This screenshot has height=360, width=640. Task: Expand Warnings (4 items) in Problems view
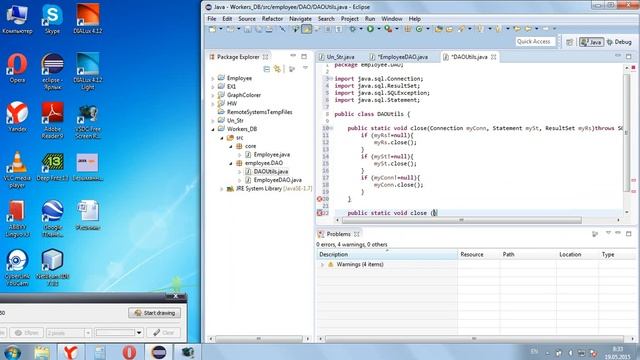click(x=322, y=264)
